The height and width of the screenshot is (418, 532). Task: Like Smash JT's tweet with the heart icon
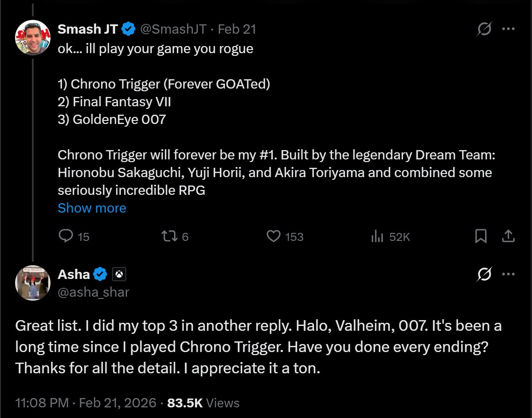click(x=275, y=236)
